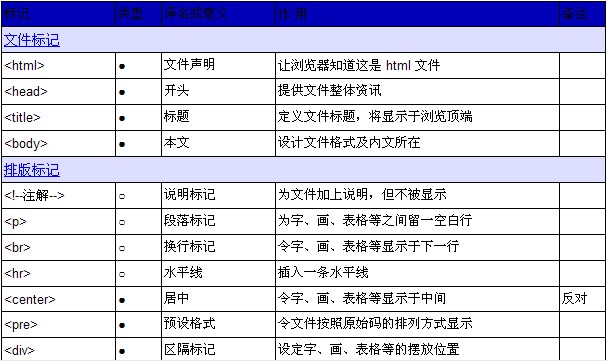Click the text 提供文件整体资讯
Image resolution: width=607 pixels, height=361 pixels.
329,91
